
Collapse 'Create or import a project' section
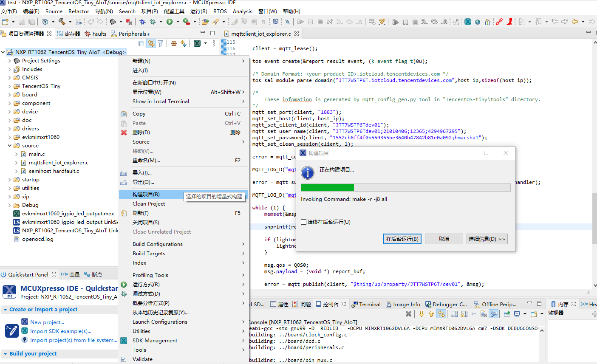[x=5, y=310]
